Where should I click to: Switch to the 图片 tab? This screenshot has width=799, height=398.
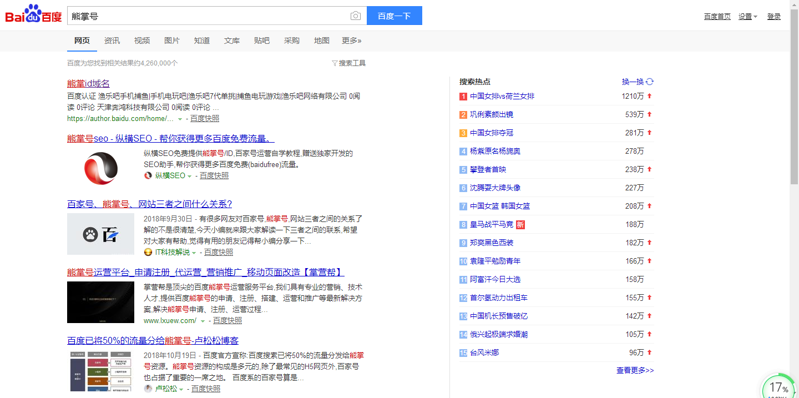[x=172, y=41]
